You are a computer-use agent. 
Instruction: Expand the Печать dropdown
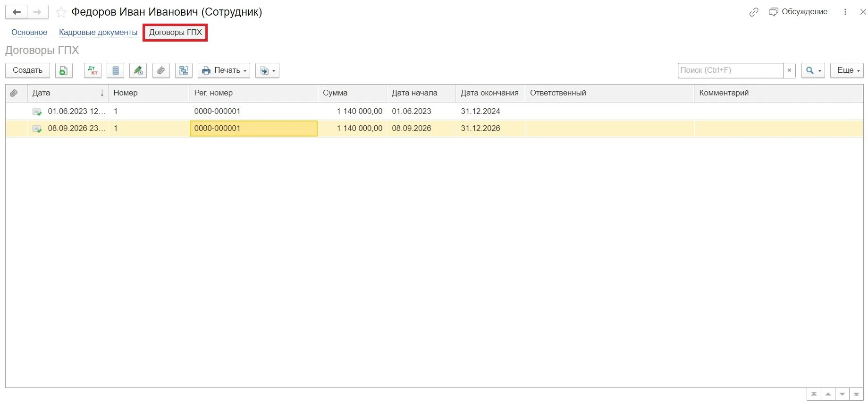coord(224,70)
